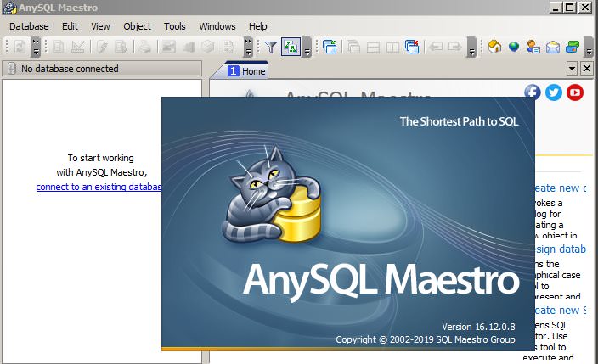598x364 pixels.
Task: Click the grayed printer icon
Action: pyautogui.click(x=144, y=47)
